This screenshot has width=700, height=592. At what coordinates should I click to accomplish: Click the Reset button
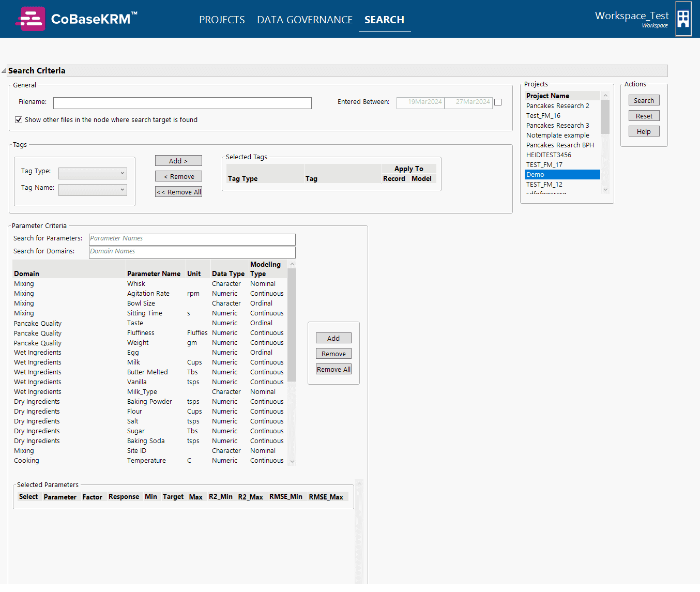click(x=644, y=116)
